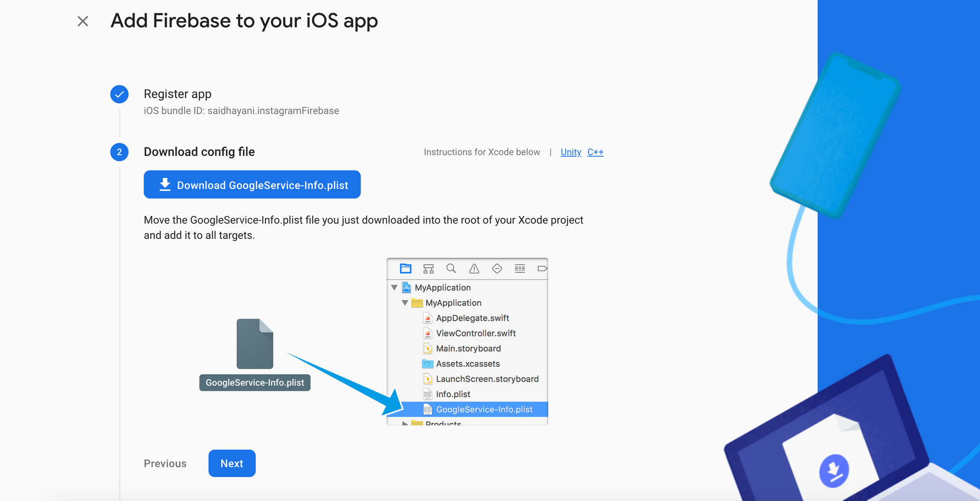Open the Find navigator magnifying glass
980x501 pixels.
coord(451,268)
